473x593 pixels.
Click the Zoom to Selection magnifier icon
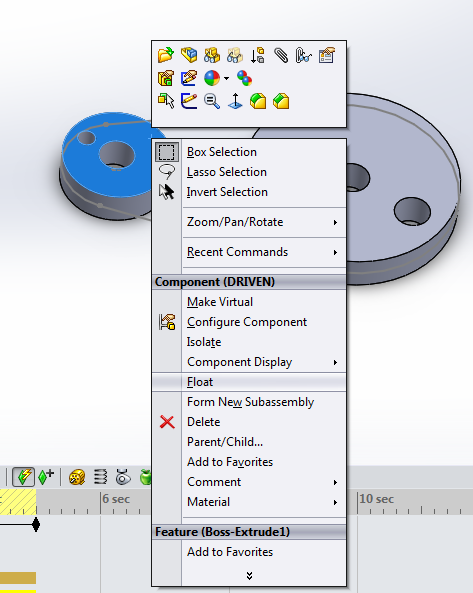click(212, 101)
